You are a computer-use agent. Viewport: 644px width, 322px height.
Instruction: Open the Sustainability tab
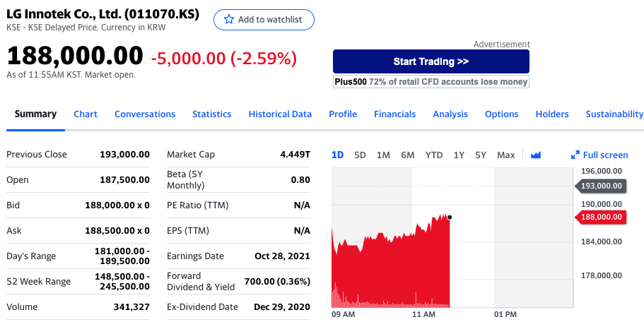614,114
